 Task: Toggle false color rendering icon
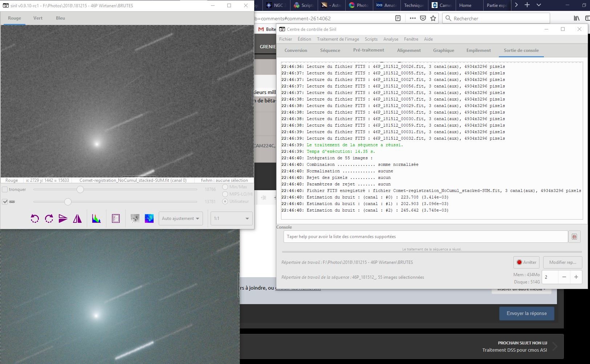tap(149, 218)
